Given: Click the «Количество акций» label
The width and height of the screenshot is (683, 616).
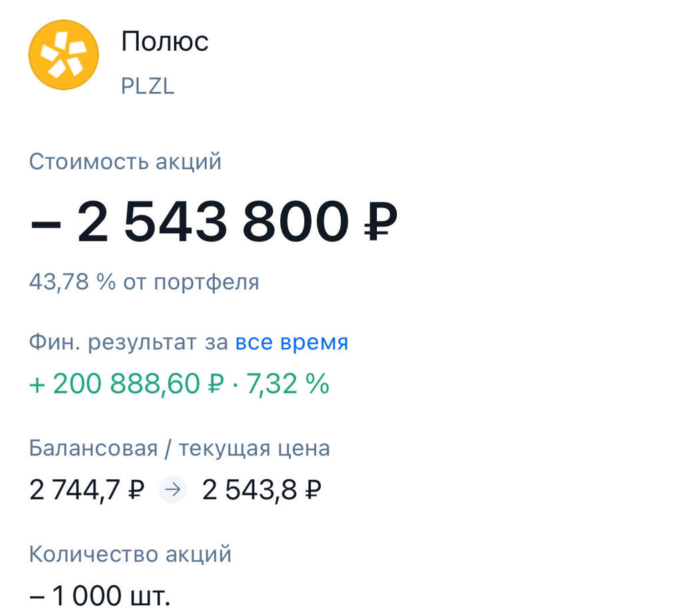Looking at the screenshot, I should coord(130,554).
